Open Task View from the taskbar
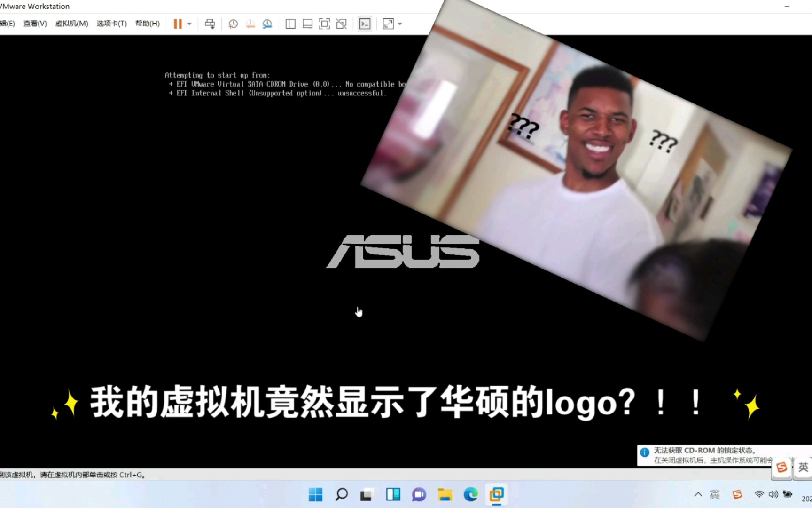The height and width of the screenshot is (508, 812). tap(367, 494)
